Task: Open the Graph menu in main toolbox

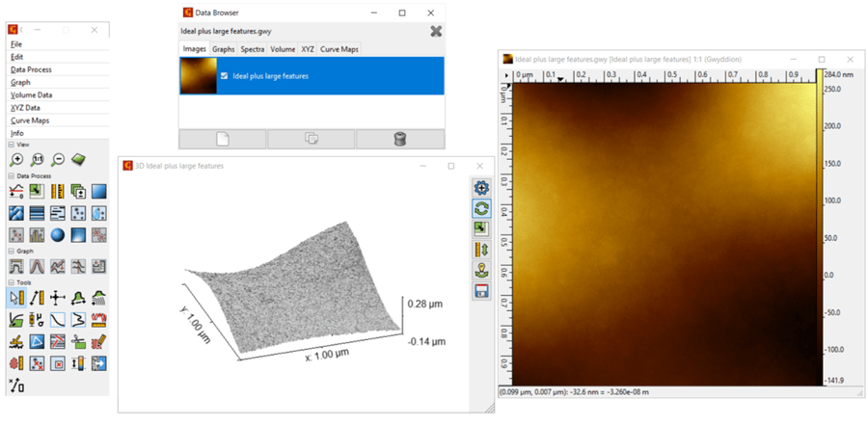Action: click(58, 82)
